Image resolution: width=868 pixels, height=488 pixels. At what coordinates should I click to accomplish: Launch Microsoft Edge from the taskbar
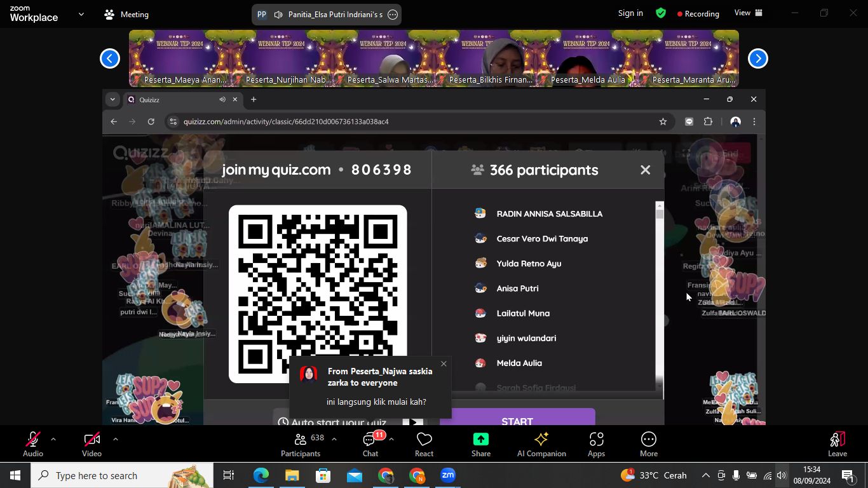click(x=261, y=475)
